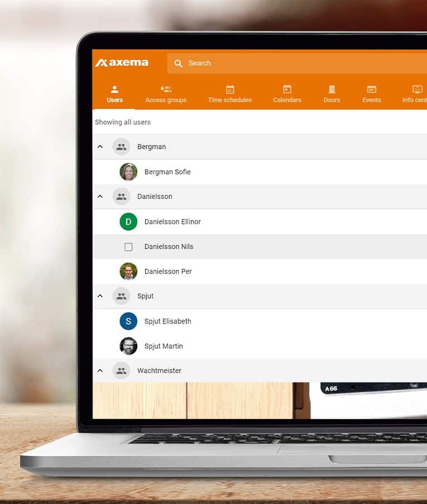This screenshot has width=427, height=504.
Task: Click the Danielsson group people icon
Action: pos(121,196)
